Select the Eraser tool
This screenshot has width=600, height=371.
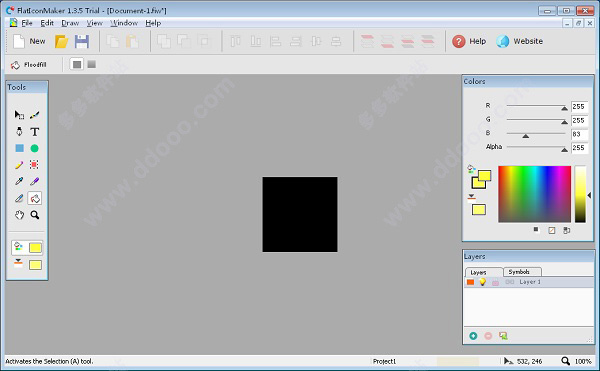point(19,198)
